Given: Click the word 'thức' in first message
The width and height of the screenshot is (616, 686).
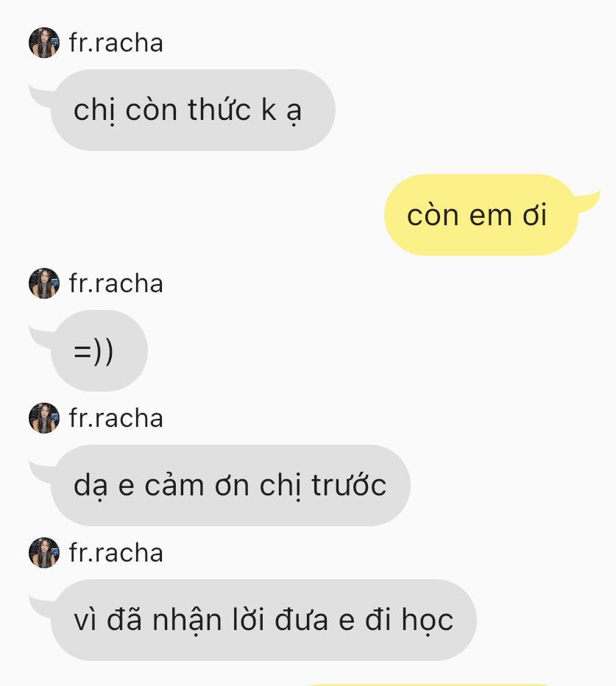Looking at the screenshot, I should (x=219, y=109).
